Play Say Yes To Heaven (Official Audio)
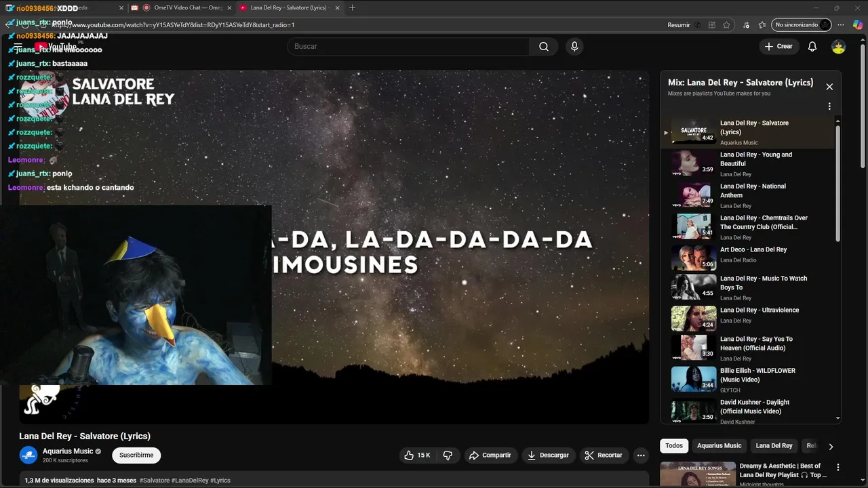Image resolution: width=868 pixels, height=488 pixels. point(748,348)
